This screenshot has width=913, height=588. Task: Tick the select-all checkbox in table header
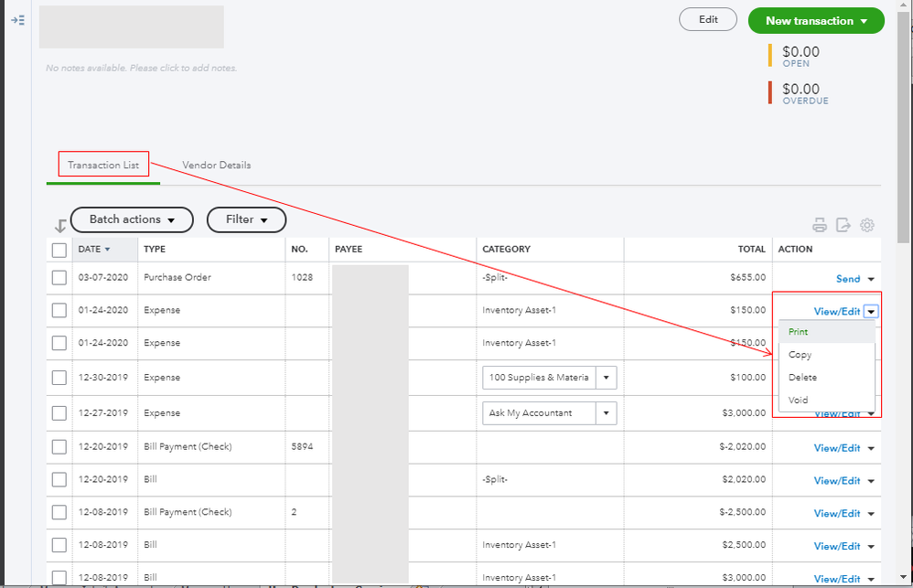59,250
